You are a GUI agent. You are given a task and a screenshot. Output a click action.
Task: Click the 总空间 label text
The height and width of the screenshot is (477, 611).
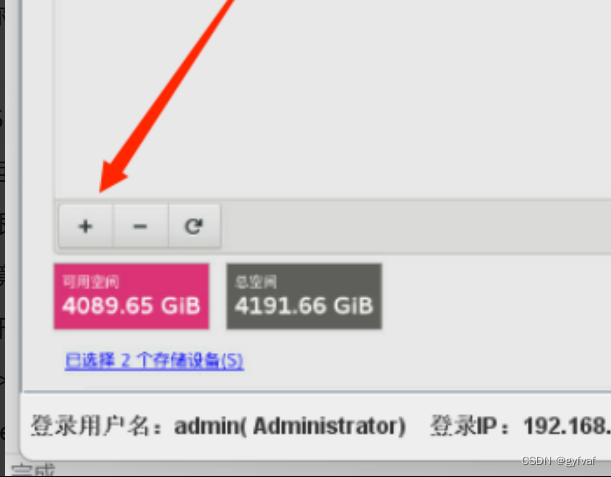coord(256,282)
